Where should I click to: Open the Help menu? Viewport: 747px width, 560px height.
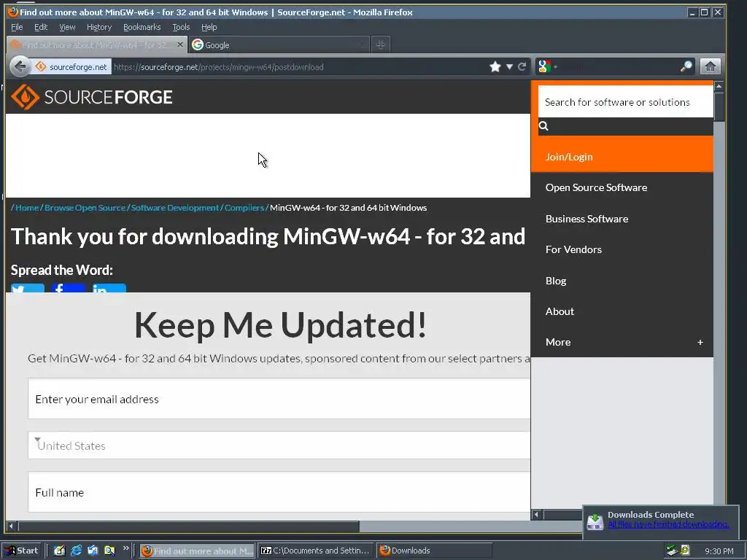point(209,27)
